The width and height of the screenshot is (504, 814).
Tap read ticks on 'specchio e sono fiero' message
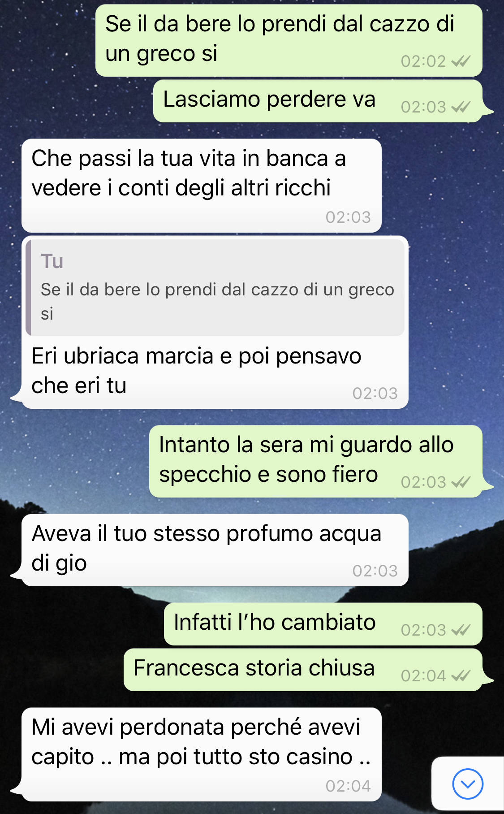pyautogui.click(x=461, y=482)
